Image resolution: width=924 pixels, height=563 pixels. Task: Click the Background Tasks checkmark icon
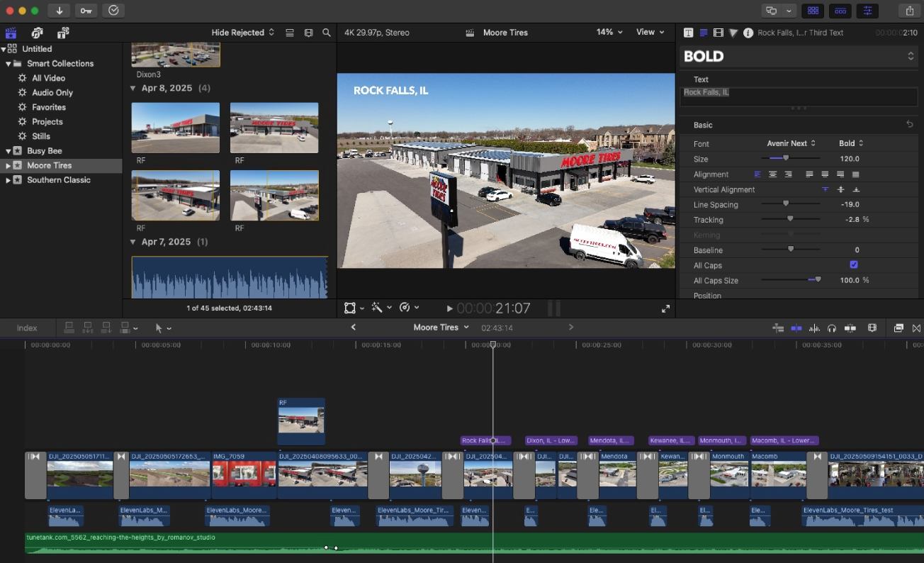(x=113, y=11)
